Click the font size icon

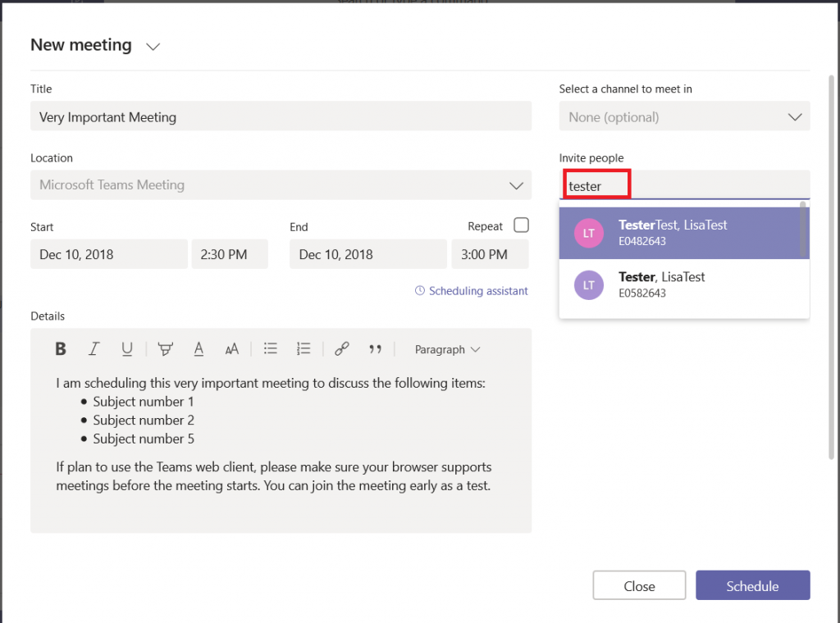232,348
